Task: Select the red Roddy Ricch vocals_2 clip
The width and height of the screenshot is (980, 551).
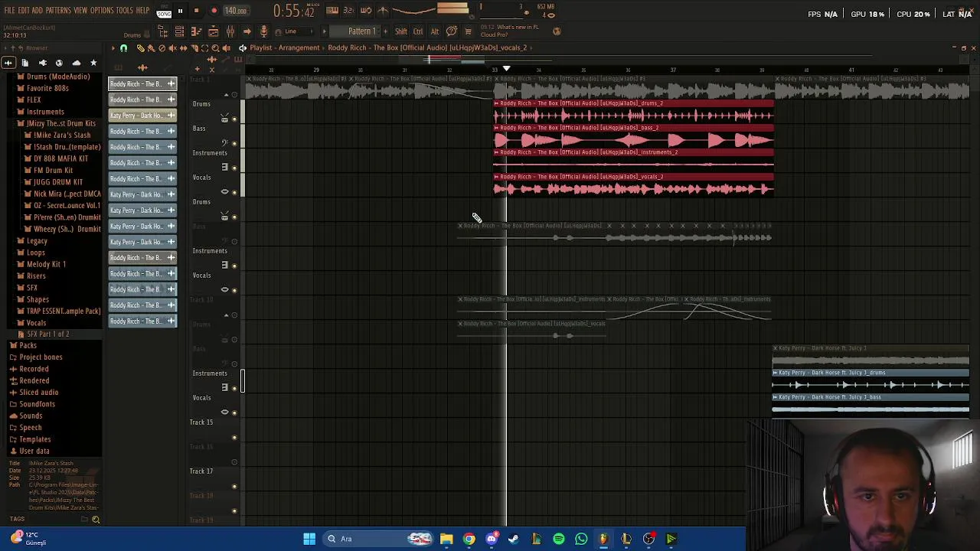Action: pyautogui.click(x=633, y=185)
